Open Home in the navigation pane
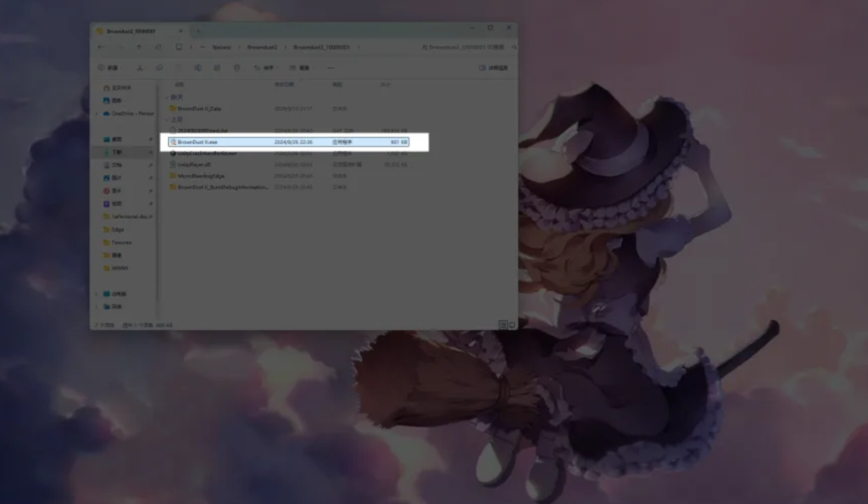 pyautogui.click(x=117, y=88)
